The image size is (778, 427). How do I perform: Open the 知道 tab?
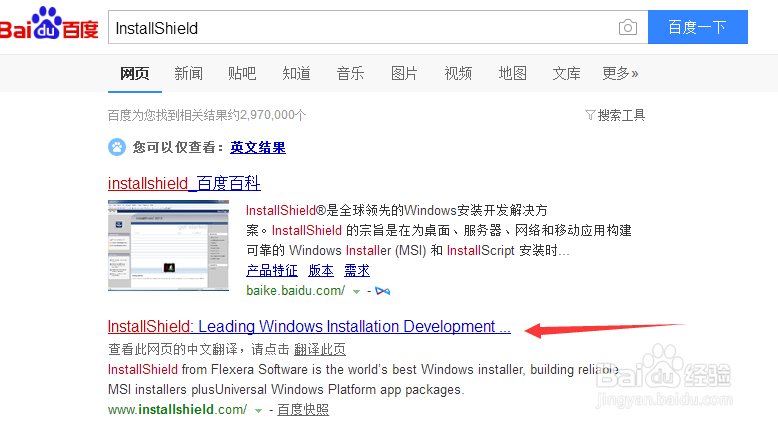coord(296,73)
